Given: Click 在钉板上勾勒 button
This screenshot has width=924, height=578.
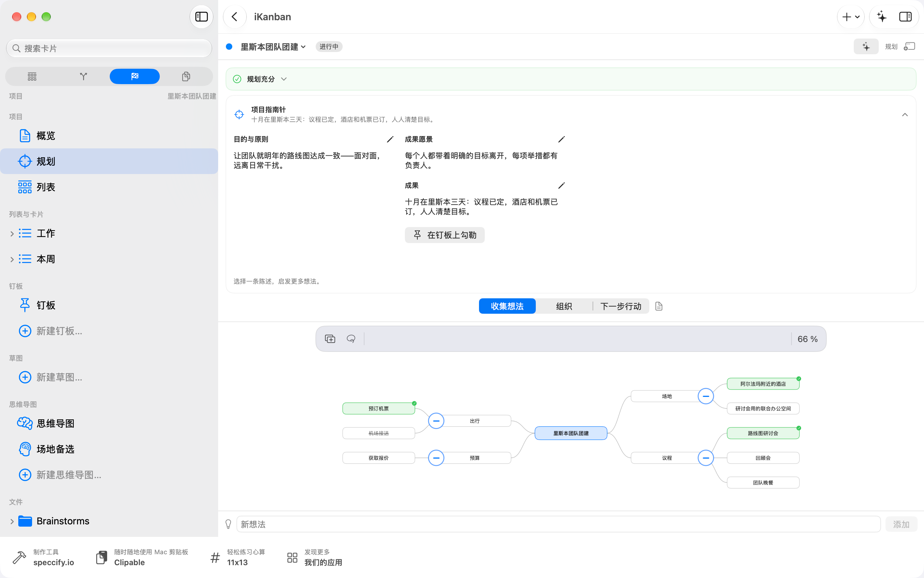Looking at the screenshot, I should pos(444,235).
